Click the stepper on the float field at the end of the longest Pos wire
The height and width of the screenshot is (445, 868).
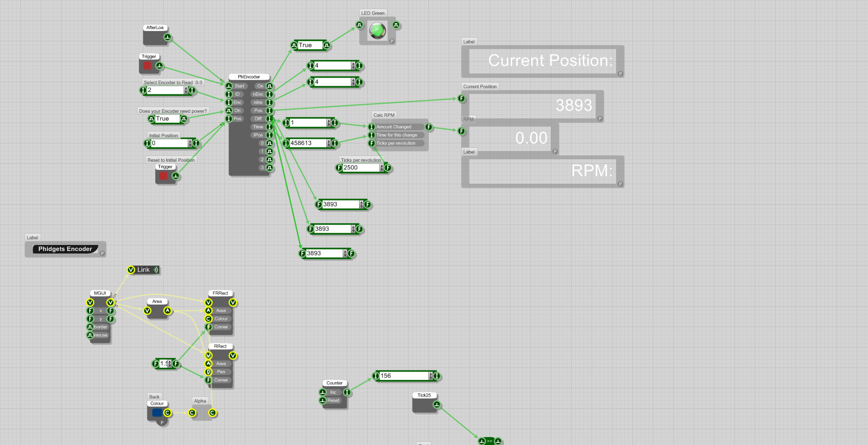(x=345, y=254)
